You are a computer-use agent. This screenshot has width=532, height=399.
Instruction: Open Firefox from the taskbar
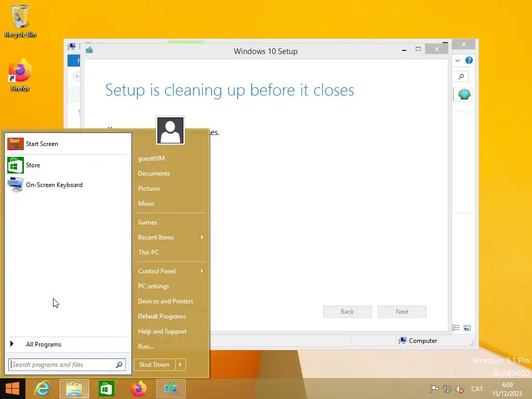[138, 389]
